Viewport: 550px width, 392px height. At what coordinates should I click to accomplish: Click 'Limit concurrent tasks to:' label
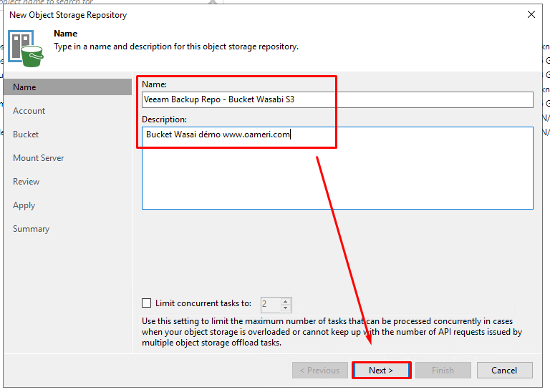coord(203,303)
